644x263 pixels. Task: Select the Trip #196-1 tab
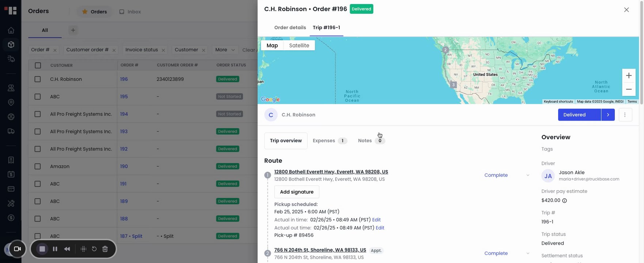(326, 28)
